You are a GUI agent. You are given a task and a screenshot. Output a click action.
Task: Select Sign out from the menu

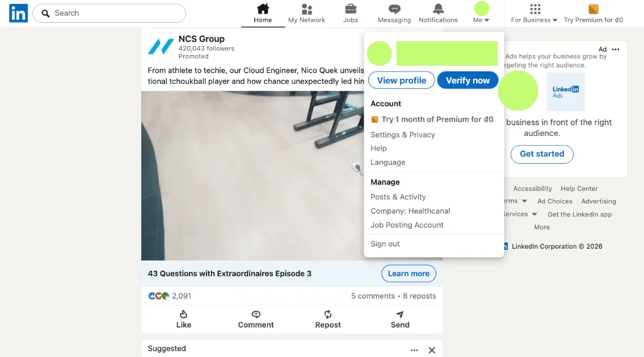click(385, 244)
